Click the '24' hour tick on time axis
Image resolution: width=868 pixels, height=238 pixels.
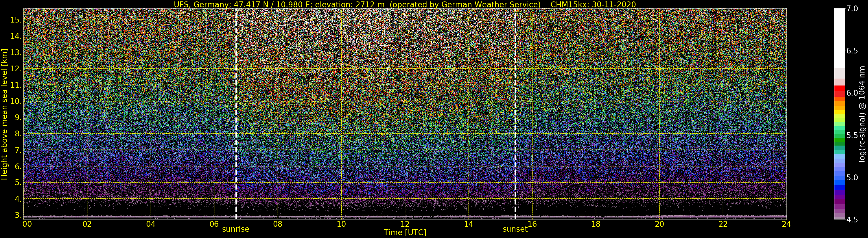(786, 224)
